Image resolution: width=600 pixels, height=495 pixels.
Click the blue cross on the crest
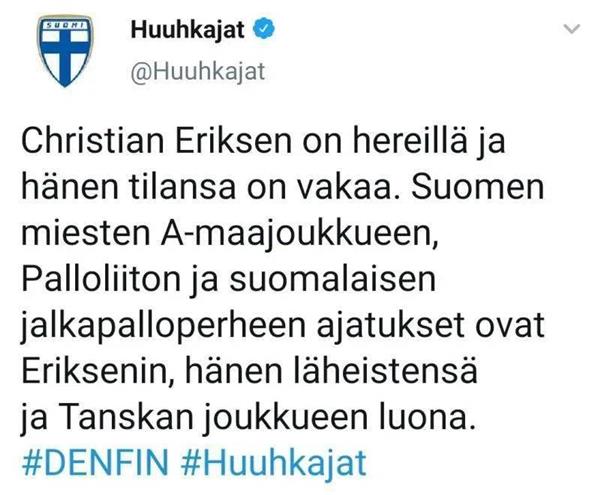(x=65, y=54)
